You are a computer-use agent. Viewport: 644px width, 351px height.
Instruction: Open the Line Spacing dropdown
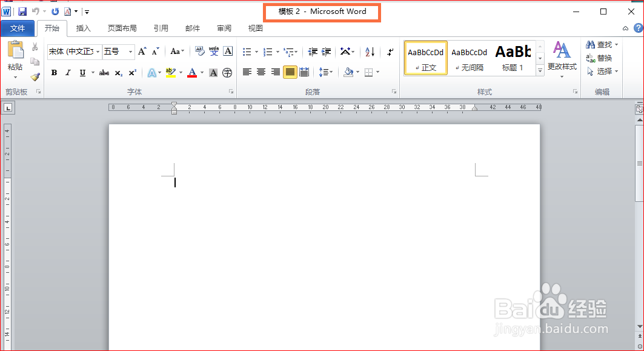[325, 72]
